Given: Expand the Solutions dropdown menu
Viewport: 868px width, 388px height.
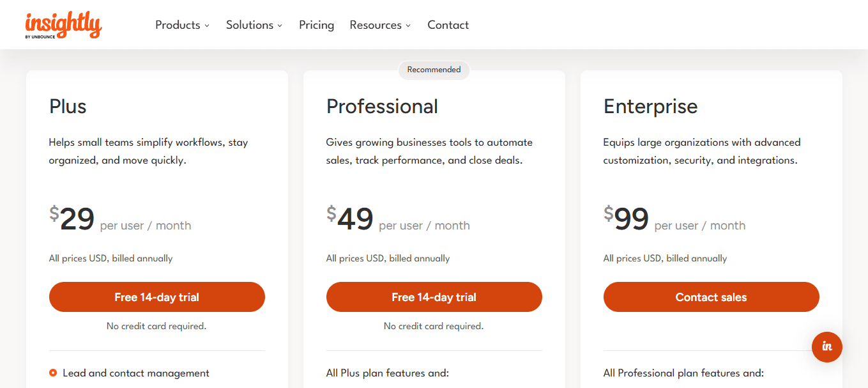Looking at the screenshot, I should 254,25.
